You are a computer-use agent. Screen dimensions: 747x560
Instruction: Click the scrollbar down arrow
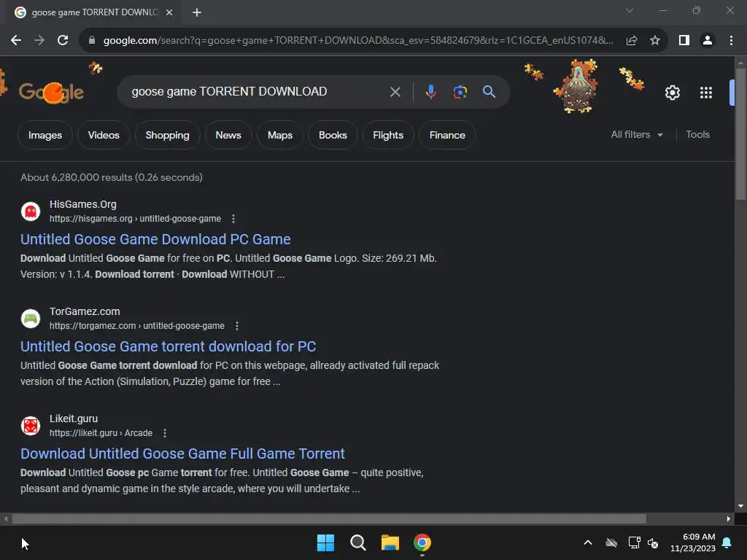[x=740, y=506]
